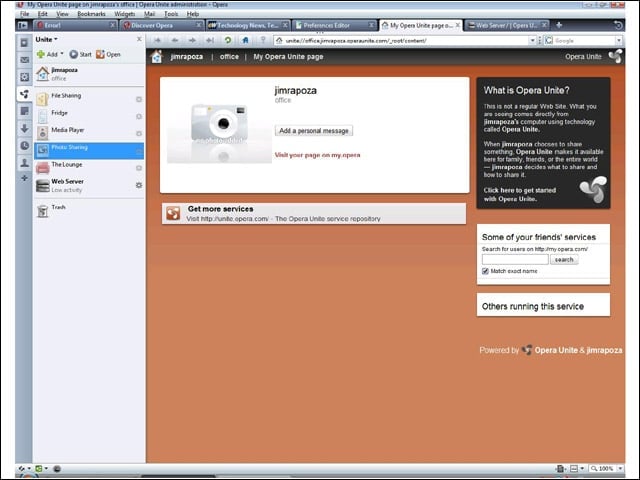Viewport: 640px width, 480px height.
Task: Open the Bookmarks menu
Action: (91, 13)
